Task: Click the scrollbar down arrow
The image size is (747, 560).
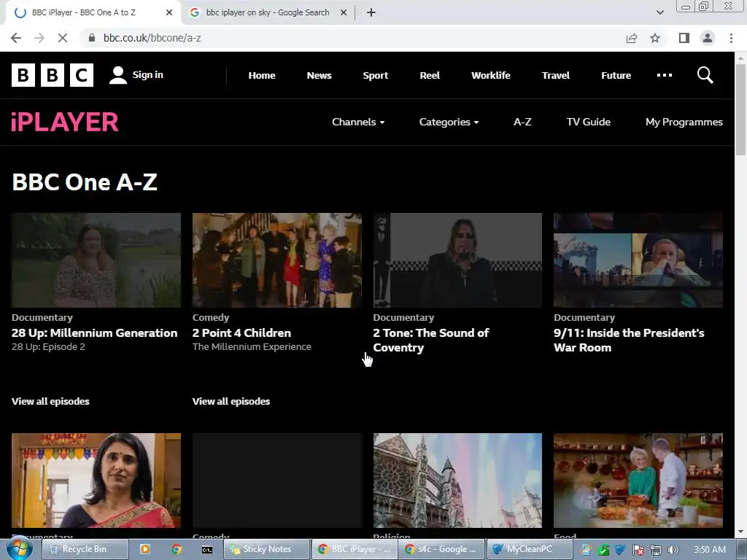Action: click(740, 532)
